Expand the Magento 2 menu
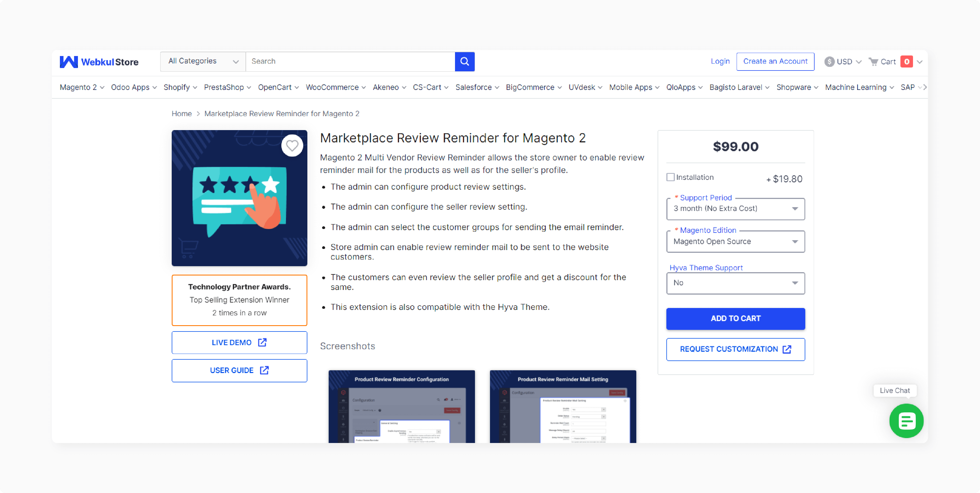This screenshot has width=980, height=493. pyautogui.click(x=82, y=87)
